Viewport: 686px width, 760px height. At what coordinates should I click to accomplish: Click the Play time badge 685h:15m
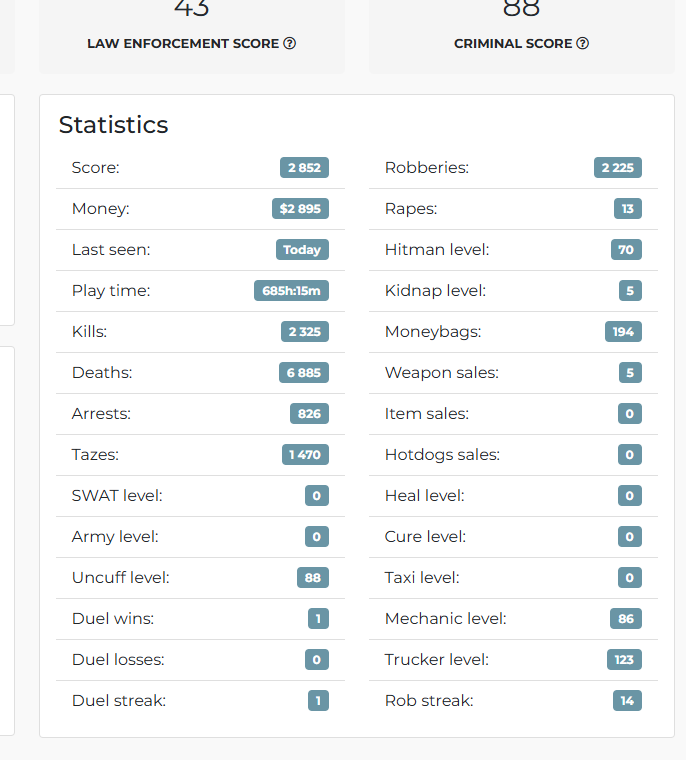tap(291, 291)
